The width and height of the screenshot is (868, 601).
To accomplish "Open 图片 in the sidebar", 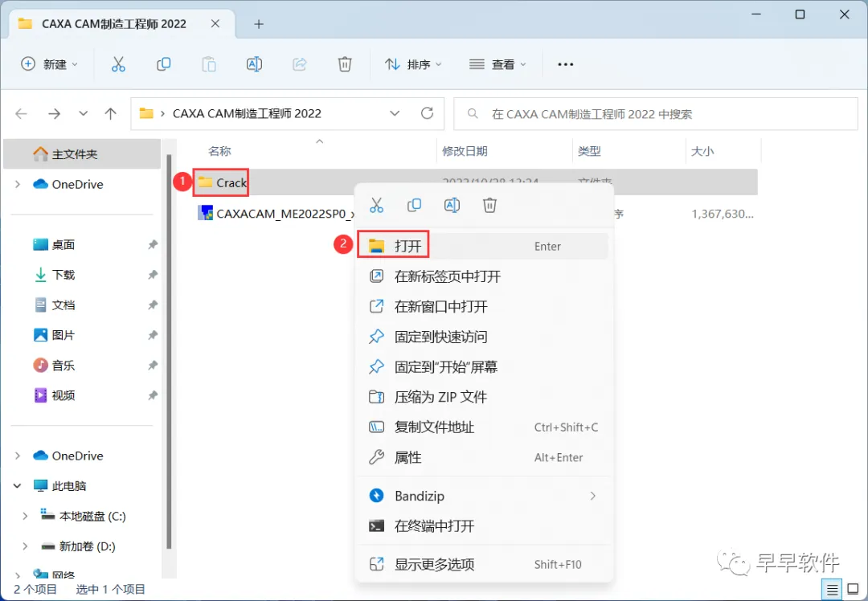I will click(x=54, y=335).
